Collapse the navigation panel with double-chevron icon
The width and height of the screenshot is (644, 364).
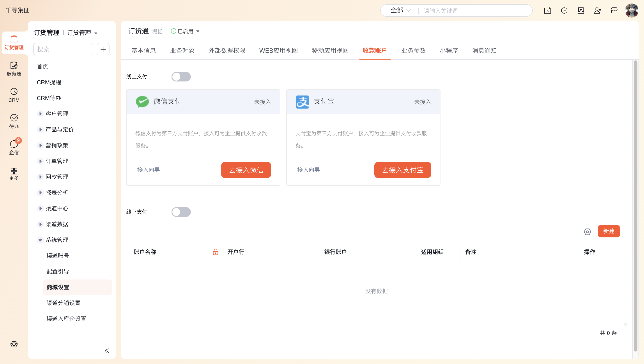coord(107,351)
